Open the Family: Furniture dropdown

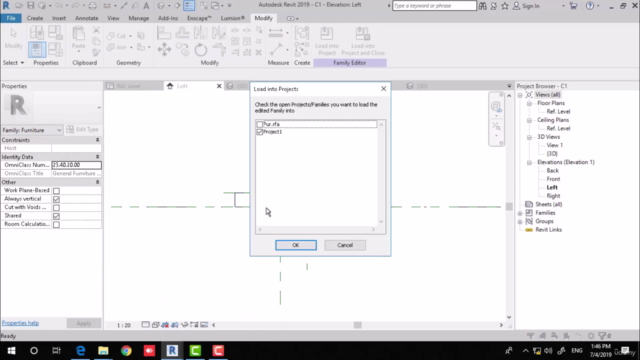pyautogui.click(x=32, y=130)
